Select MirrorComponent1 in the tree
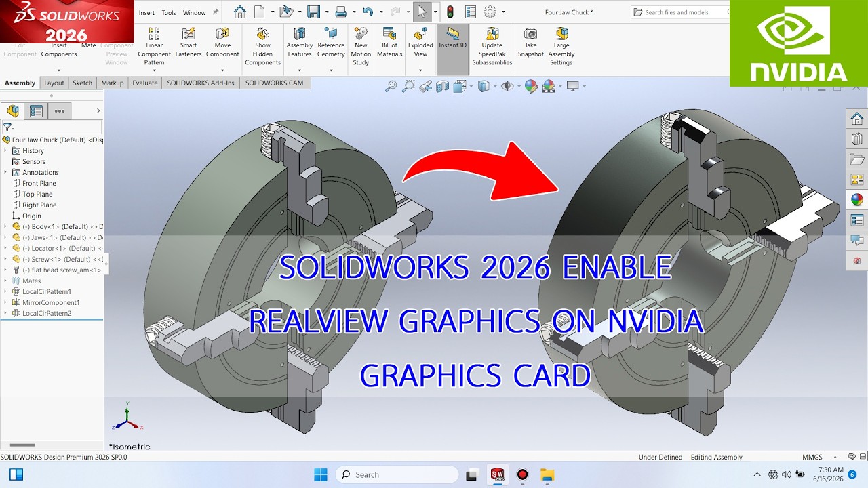The image size is (868, 488). (x=51, y=302)
